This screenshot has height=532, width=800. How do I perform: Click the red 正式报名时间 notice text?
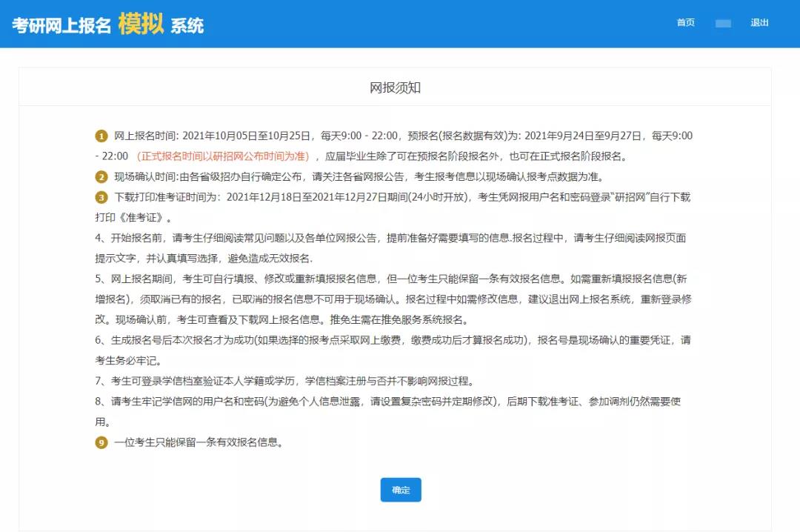[223, 156]
